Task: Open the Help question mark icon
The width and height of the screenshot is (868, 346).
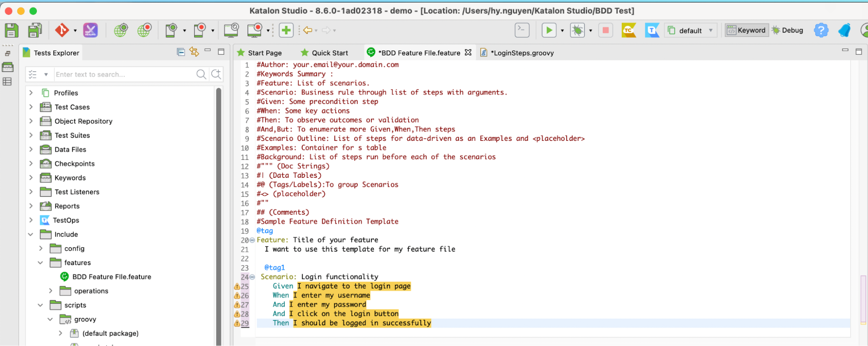Action: [x=821, y=30]
